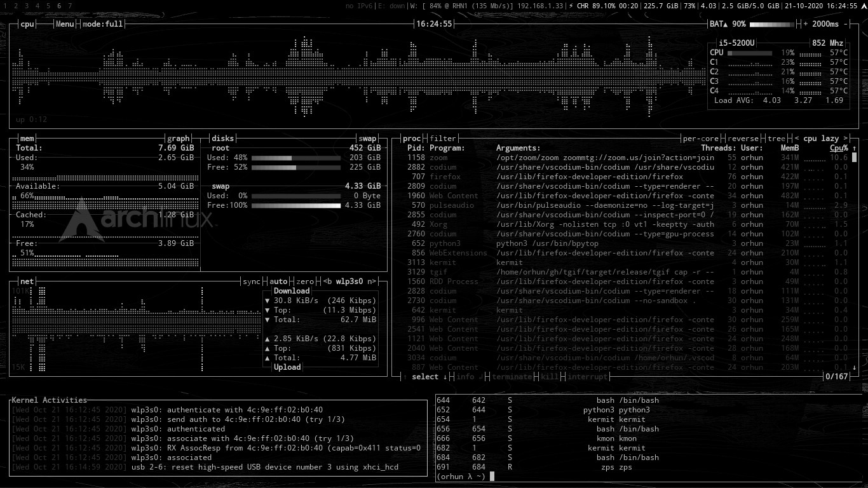Viewport: 868px width, 488px height.
Task: Switch to previous network interface with <b
Action: [328, 281]
